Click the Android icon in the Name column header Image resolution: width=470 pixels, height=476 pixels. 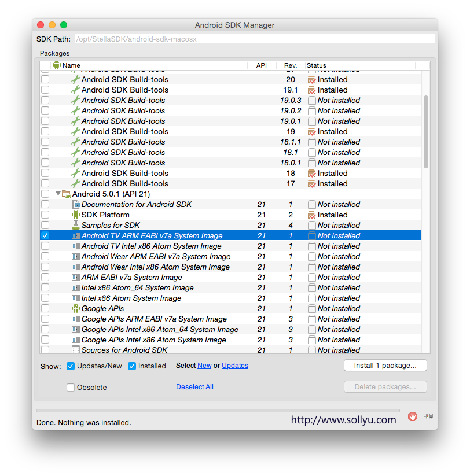[57, 65]
